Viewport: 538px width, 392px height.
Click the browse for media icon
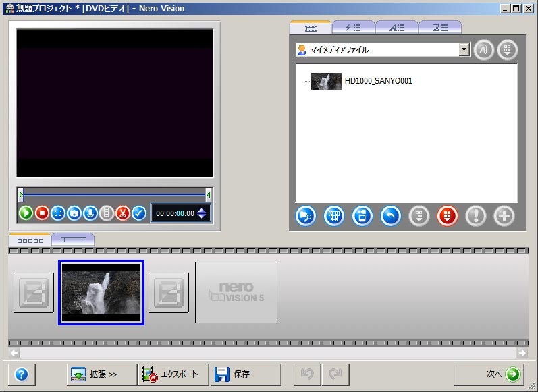305,216
